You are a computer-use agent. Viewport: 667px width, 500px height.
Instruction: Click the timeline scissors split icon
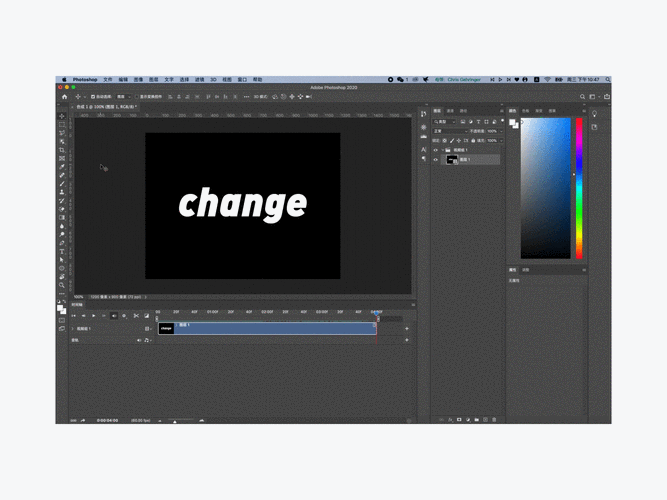135,316
